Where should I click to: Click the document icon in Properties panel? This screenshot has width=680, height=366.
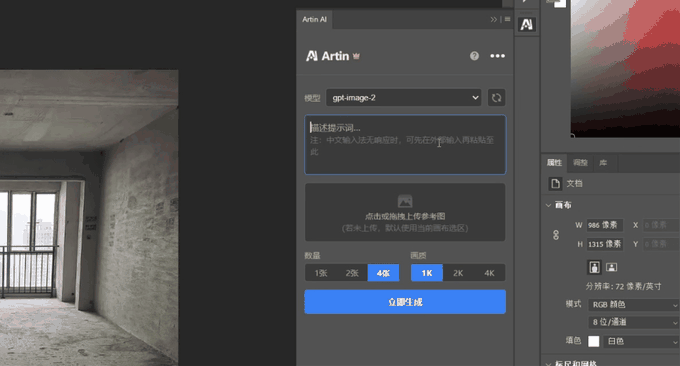click(x=555, y=184)
